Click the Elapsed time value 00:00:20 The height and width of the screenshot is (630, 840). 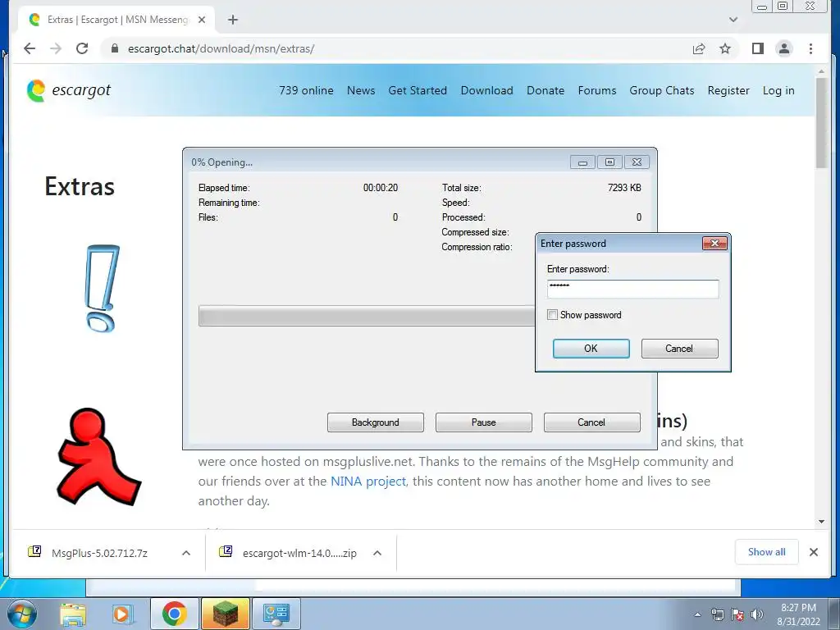click(381, 188)
